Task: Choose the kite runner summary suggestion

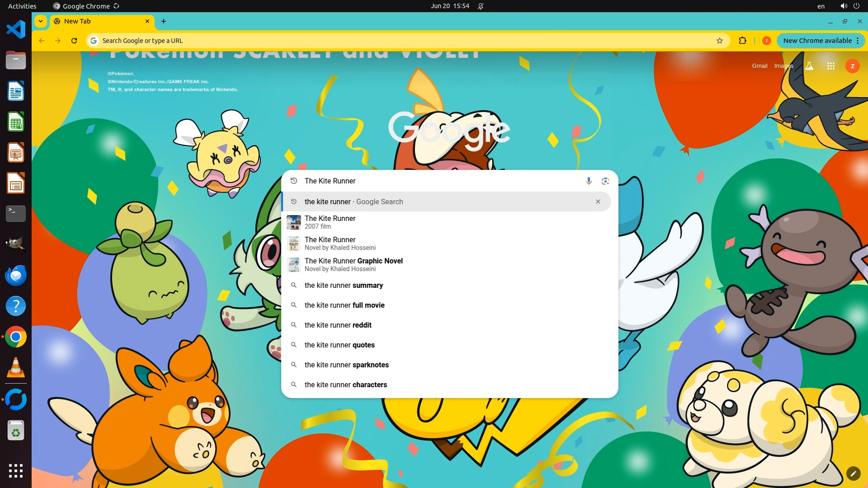Action: pyautogui.click(x=344, y=286)
